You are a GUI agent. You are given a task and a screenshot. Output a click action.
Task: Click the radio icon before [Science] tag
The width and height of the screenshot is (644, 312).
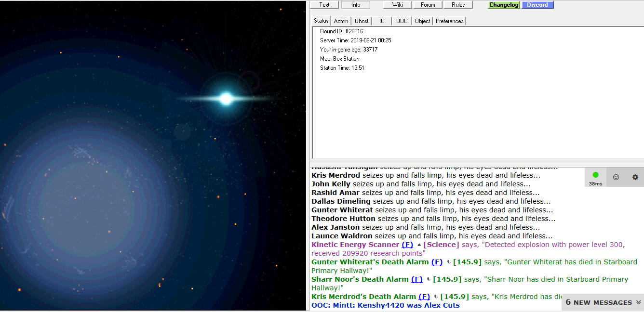coord(419,245)
